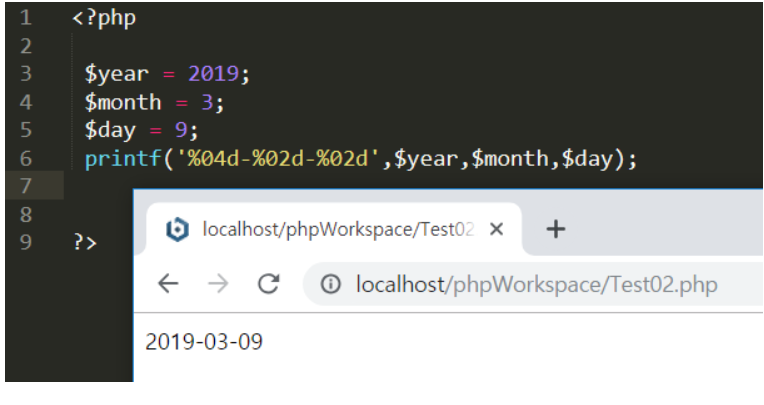Click the <?php opening tag
764x405 pixels.
click(104, 19)
